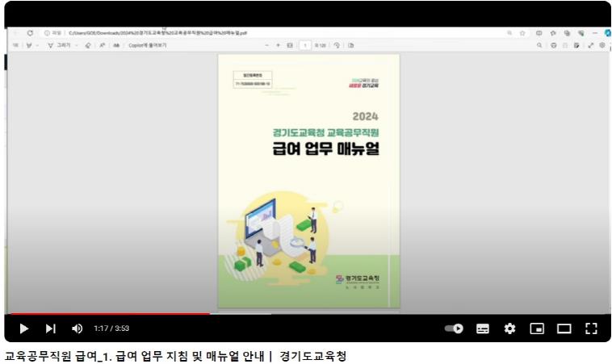
Task: Select the PDF highlight tool
Action: pos(29,45)
